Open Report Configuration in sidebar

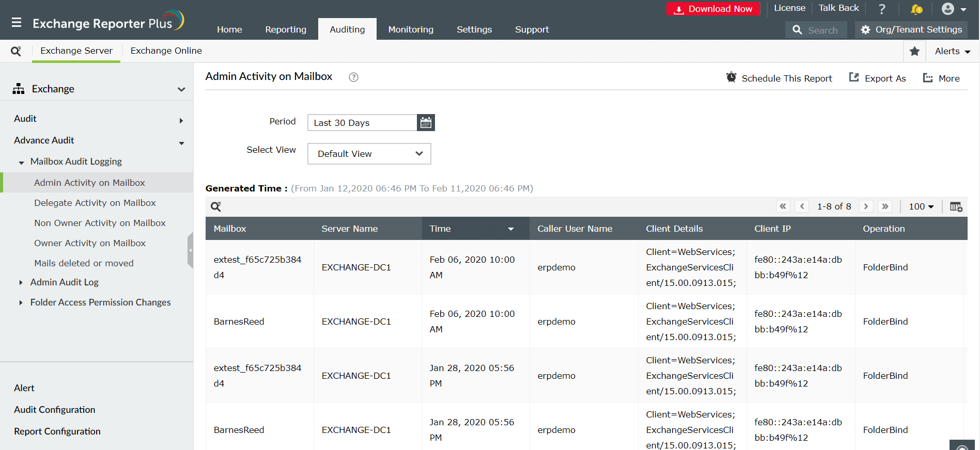57,431
